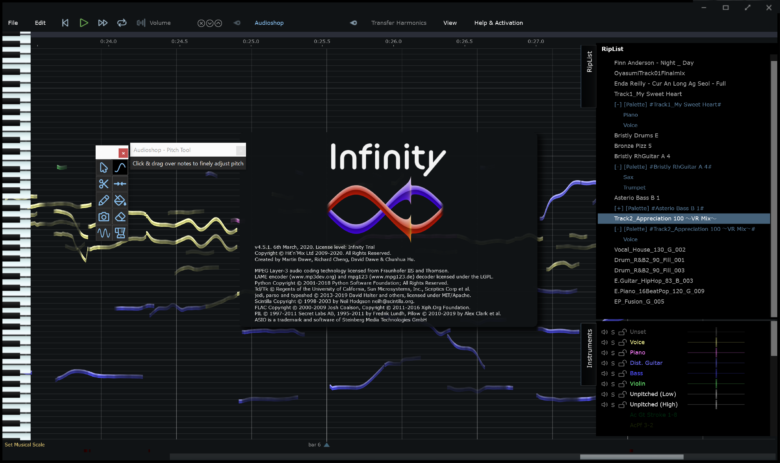This screenshot has width=780, height=463.
Task: Click the Volume speaker icon
Action: (x=141, y=23)
